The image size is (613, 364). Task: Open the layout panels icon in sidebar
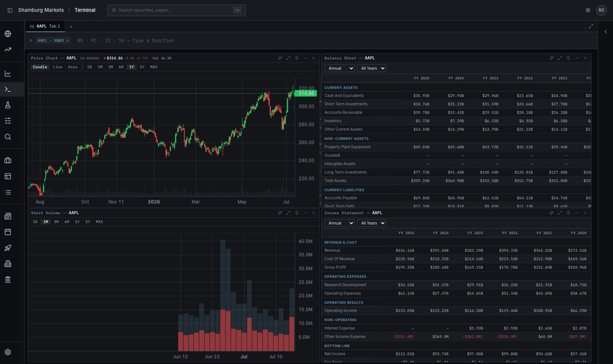click(x=8, y=176)
